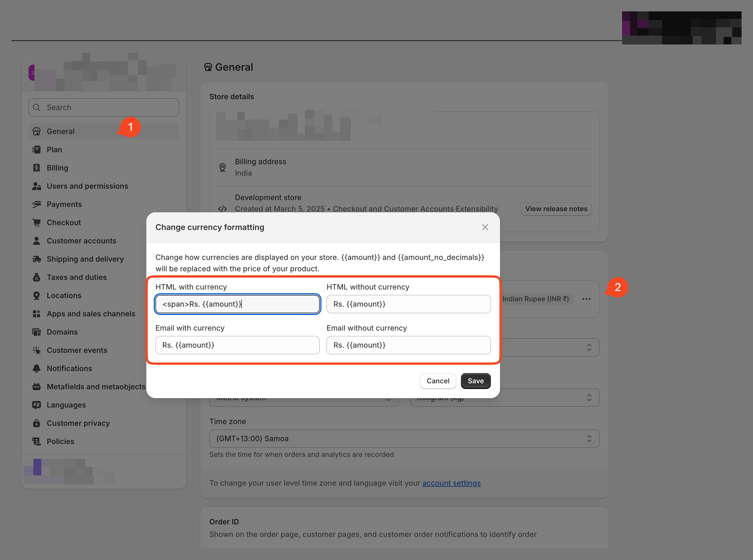
Task: Click the Email with currency input field
Action: point(237,345)
